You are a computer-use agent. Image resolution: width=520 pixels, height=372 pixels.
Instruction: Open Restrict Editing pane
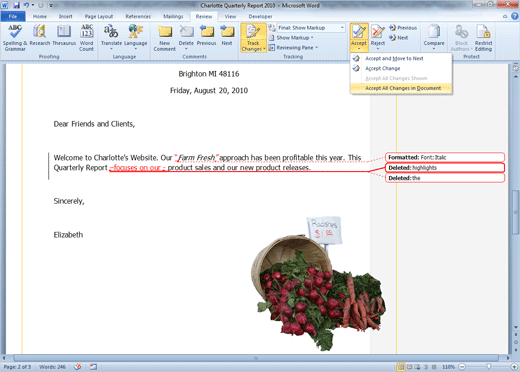point(483,37)
